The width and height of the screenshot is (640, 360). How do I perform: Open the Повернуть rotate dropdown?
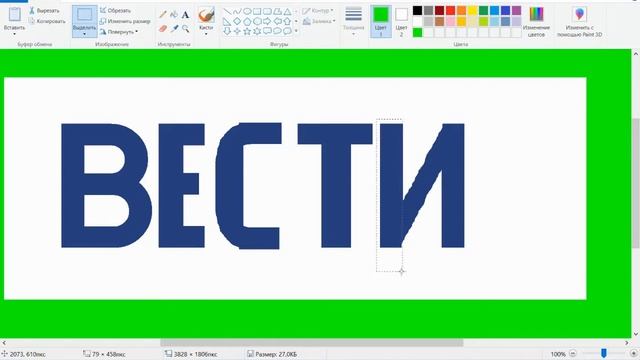(x=119, y=31)
